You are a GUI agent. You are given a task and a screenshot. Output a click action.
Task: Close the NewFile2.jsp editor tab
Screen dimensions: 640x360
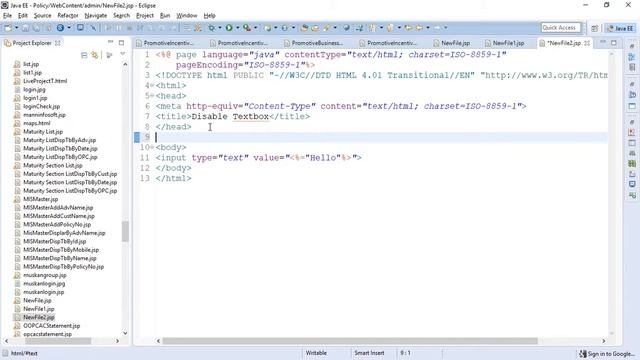587,43
